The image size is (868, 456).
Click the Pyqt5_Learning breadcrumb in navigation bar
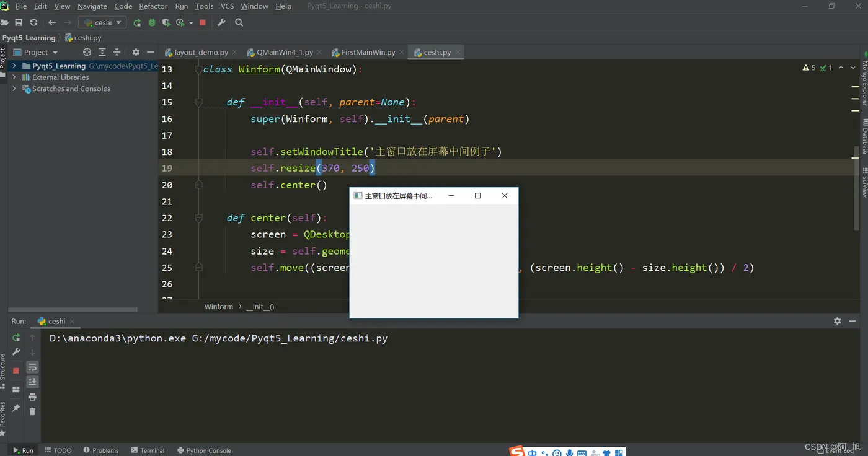29,38
